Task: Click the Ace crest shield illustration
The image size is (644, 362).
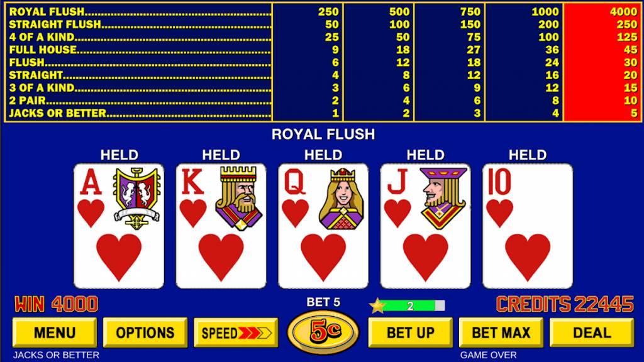Action: click(136, 198)
